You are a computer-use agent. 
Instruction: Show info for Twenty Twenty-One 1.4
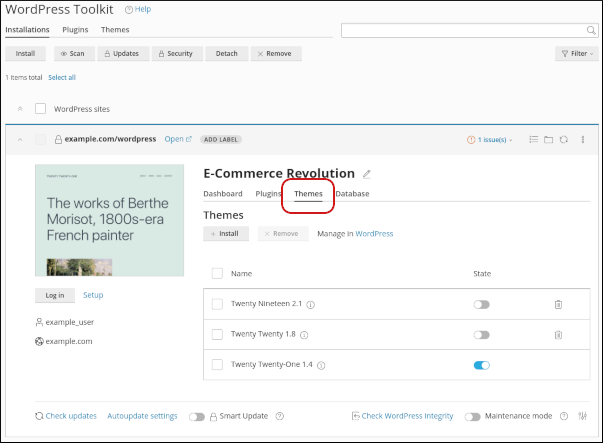tap(321, 365)
